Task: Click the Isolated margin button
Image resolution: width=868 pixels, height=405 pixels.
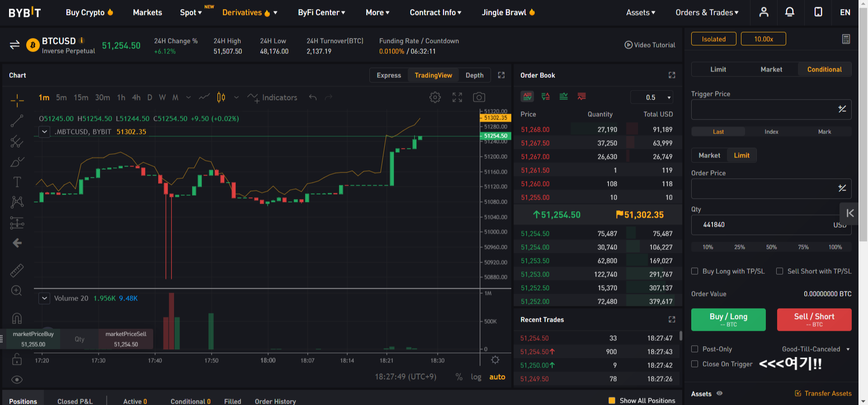Action: tap(713, 39)
